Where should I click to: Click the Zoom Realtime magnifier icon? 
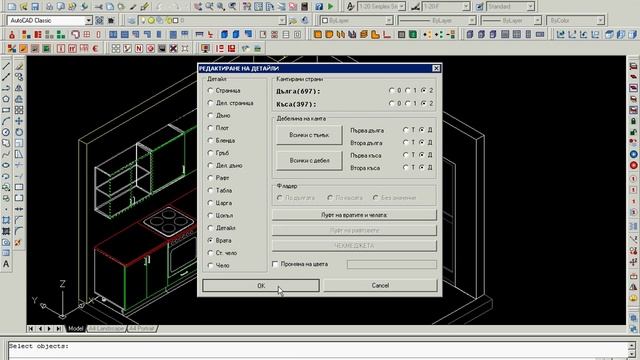coord(209,7)
